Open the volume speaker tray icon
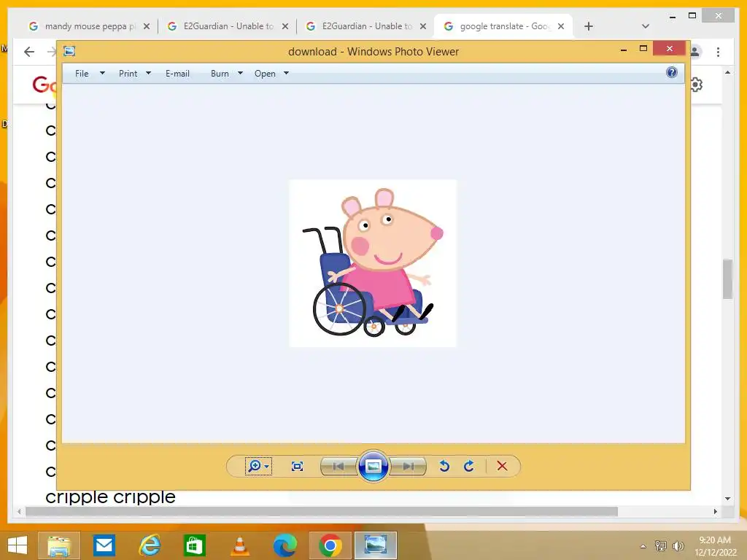The height and width of the screenshot is (560, 747). [678, 545]
